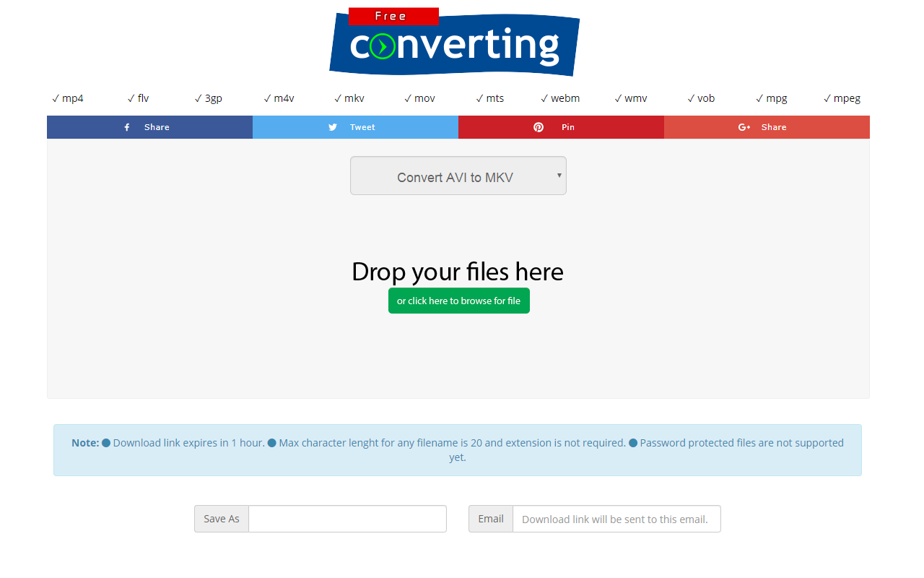Click the Pinterest pin icon
The width and height of the screenshot is (924, 578).
click(x=539, y=127)
